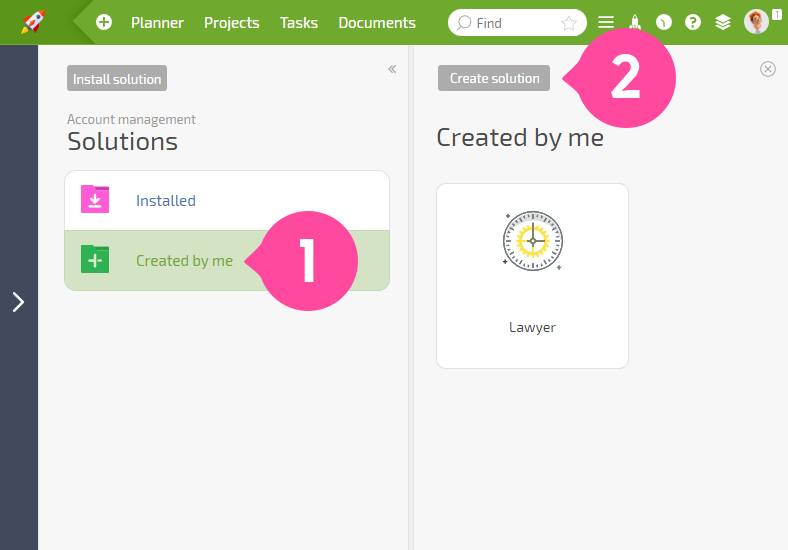Collapse the Solutions panel with double chevron
This screenshot has height=550, width=788.
pos(392,69)
